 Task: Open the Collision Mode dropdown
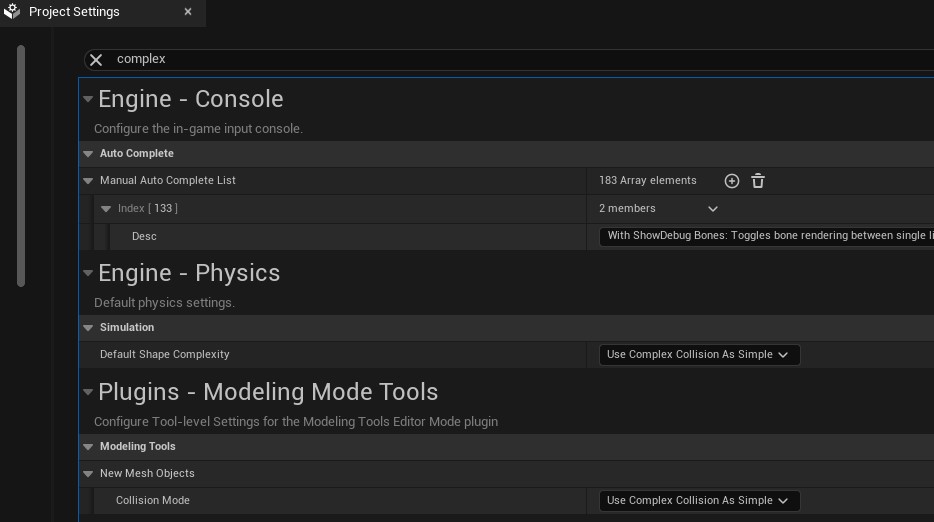[x=698, y=501]
